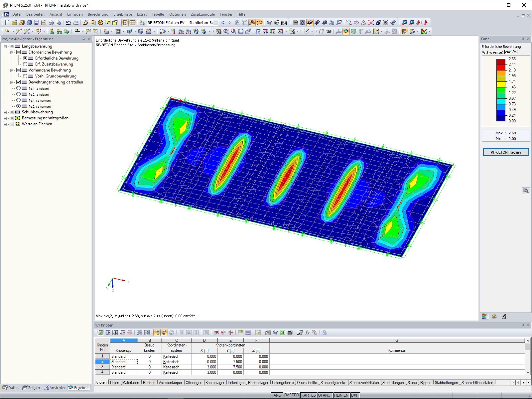Open the dropdown arrow beside the color palette icon

(x=429, y=31)
